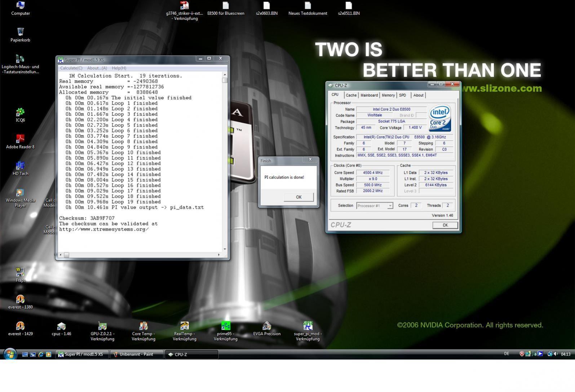This screenshot has height=392, width=575.
Task: Switch to the Memory tab in CPU-Z
Action: point(388,95)
